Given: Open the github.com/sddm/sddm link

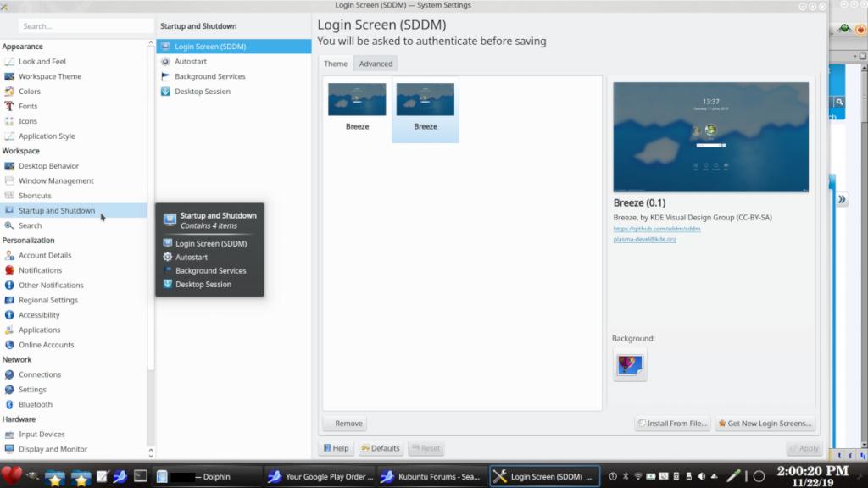Looking at the screenshot, I should [657, 229].
